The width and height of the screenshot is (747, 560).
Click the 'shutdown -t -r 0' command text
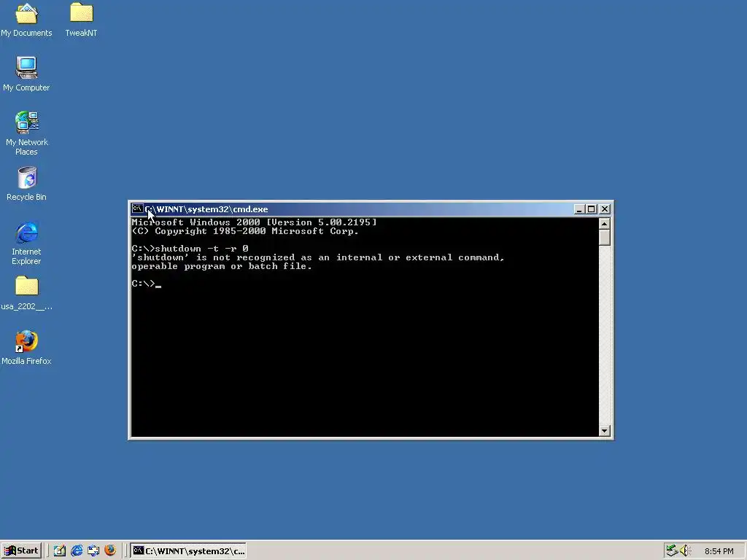tap(201, 249)
